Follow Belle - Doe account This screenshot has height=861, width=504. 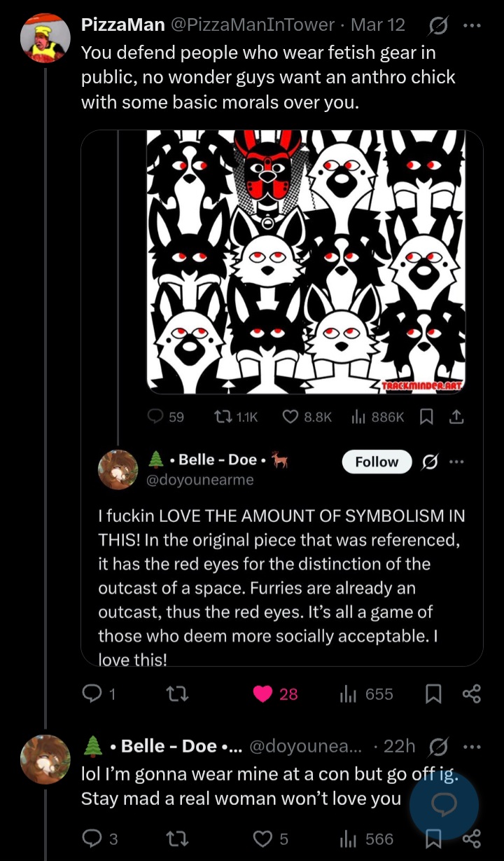pyautogui.click(x=377, y=462)
